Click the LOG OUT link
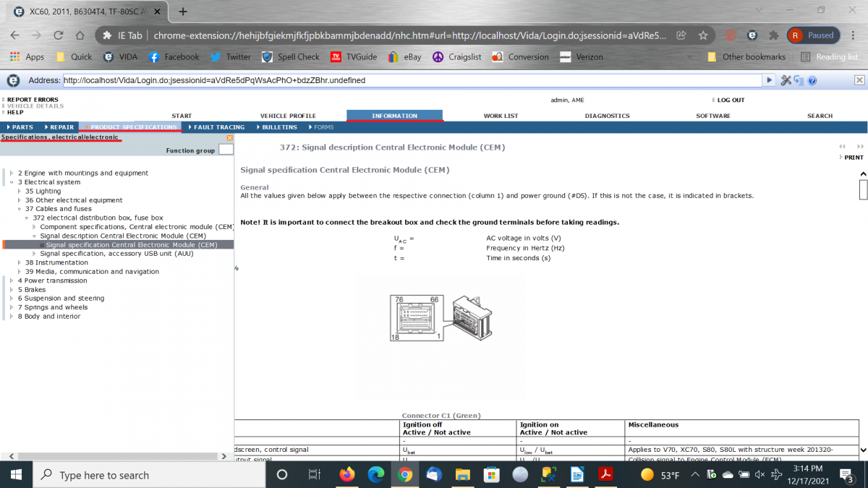 (x=730, y=100)
